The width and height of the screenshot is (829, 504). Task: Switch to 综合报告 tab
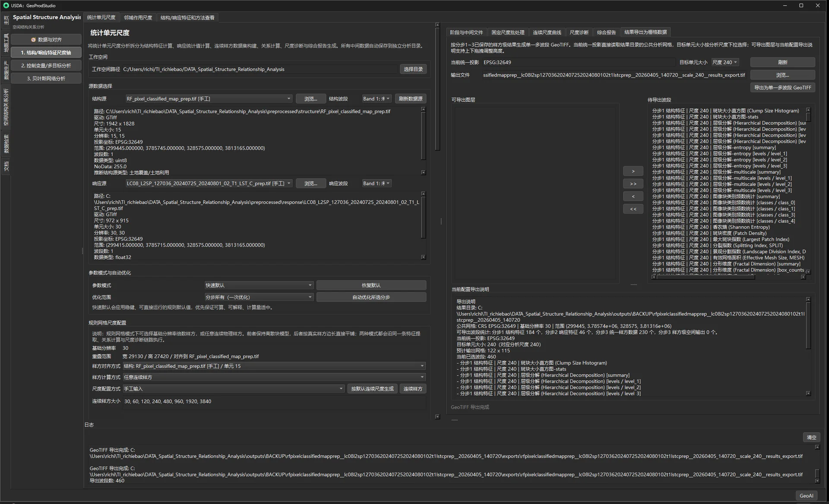pos(606,32)
